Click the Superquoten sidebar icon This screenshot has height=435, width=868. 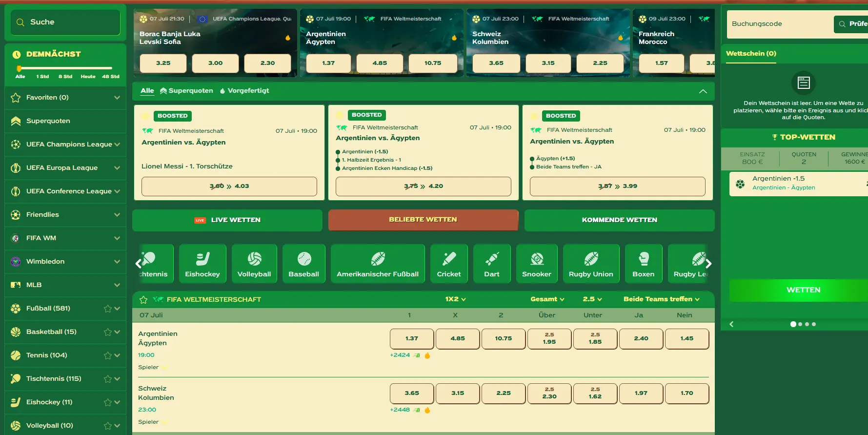pyautogui.click(x=16, y=121)
